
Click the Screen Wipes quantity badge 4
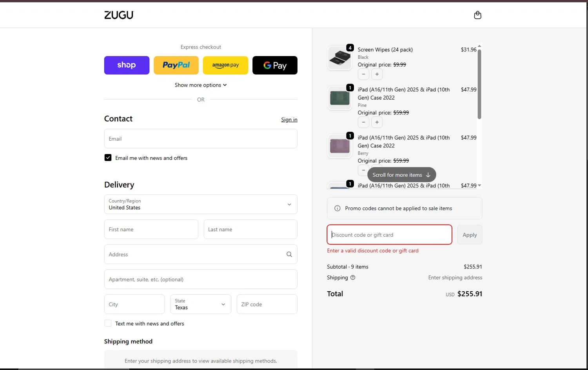coord(350,48)
